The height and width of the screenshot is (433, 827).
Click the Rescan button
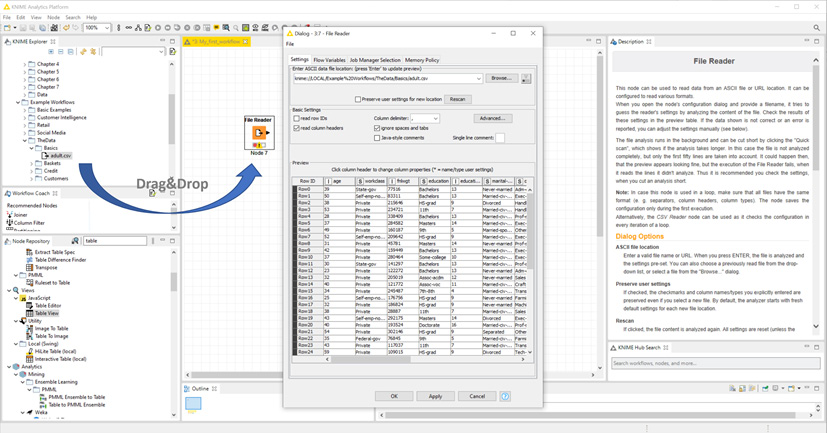[457, 99]
